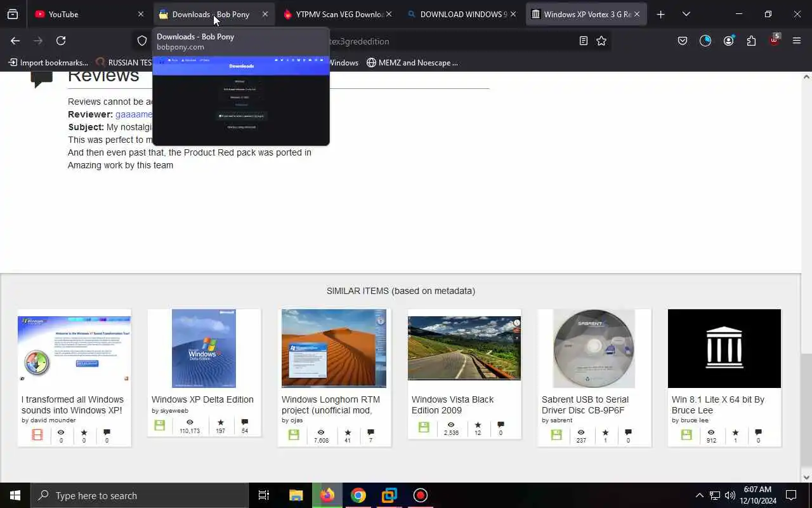
Task: List all open tabs
Action: click(x=686, y=14)
